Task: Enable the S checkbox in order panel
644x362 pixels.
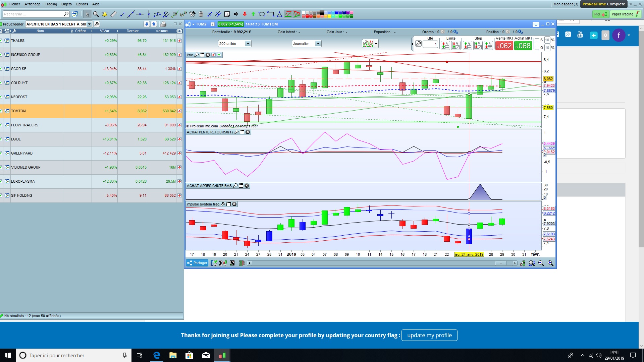Action: tap(537, 40)
